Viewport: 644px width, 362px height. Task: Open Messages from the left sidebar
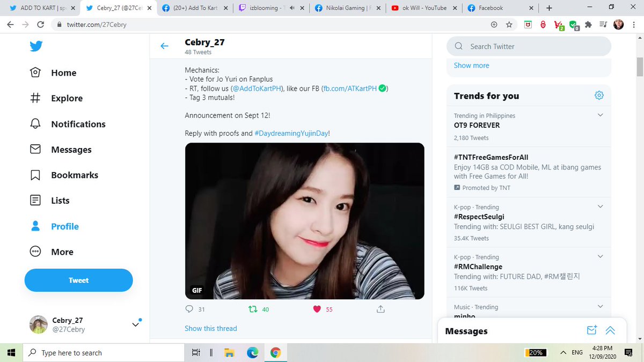pos(61,150)
